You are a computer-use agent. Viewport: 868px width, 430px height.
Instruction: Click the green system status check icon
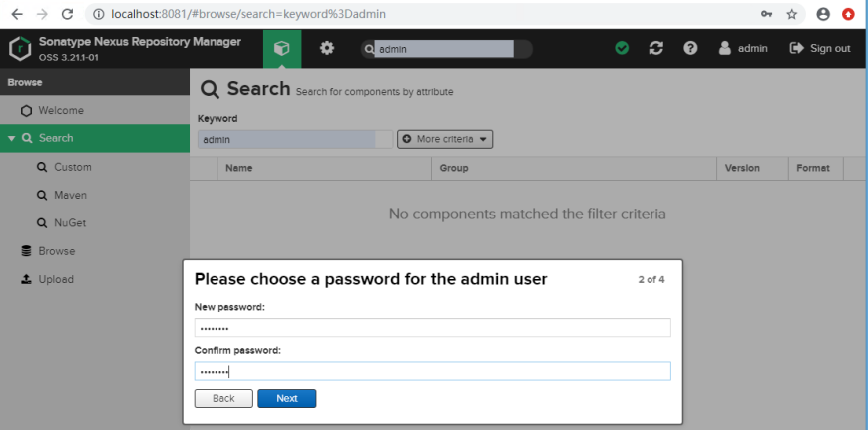[622, 48]
